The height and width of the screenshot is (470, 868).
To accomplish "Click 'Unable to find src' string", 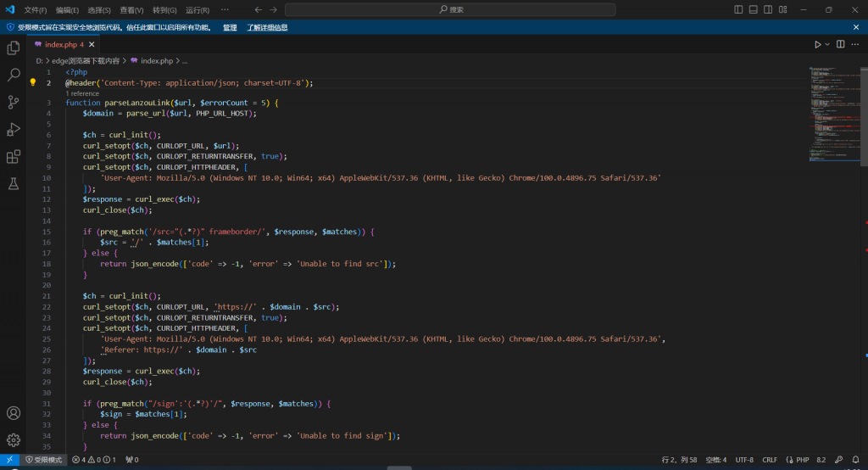I will coord(340,264).
